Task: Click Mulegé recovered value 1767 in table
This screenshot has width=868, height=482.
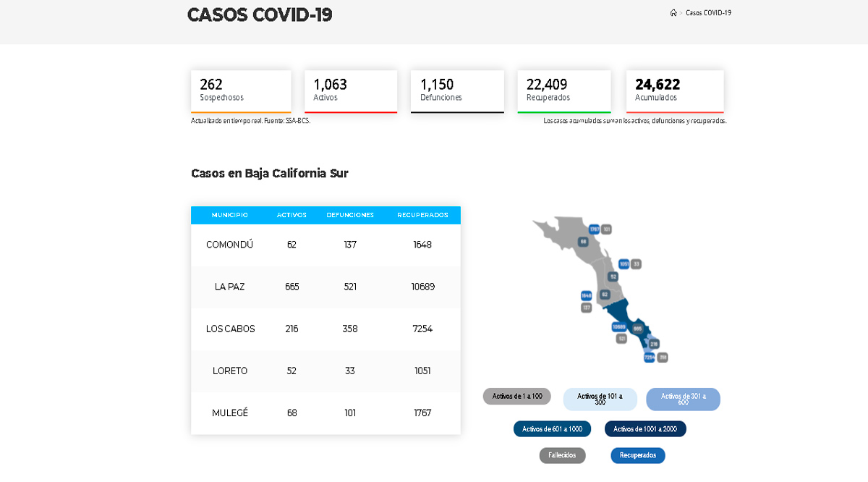Action: click(422, 413)
